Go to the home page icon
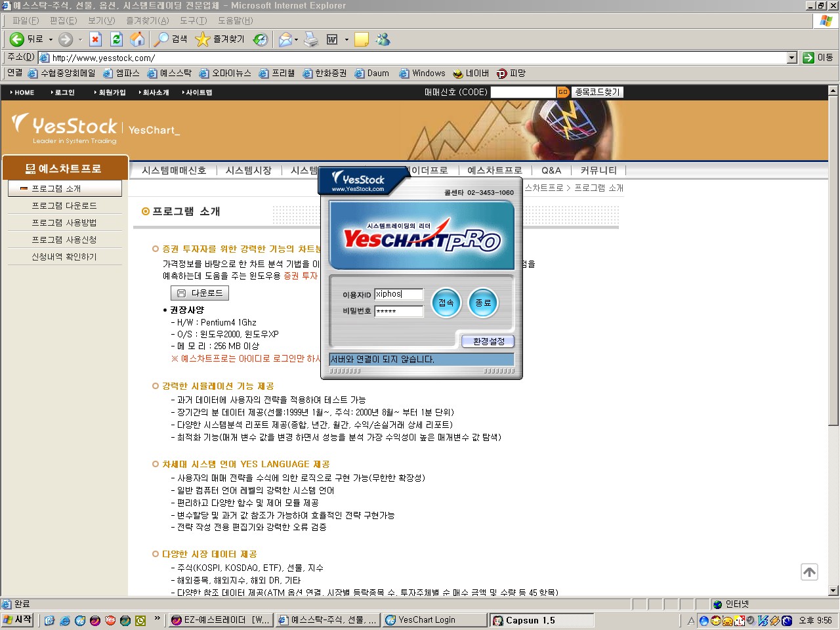The image size is (840, 630). pyautogui.click(x=137, y=39)
